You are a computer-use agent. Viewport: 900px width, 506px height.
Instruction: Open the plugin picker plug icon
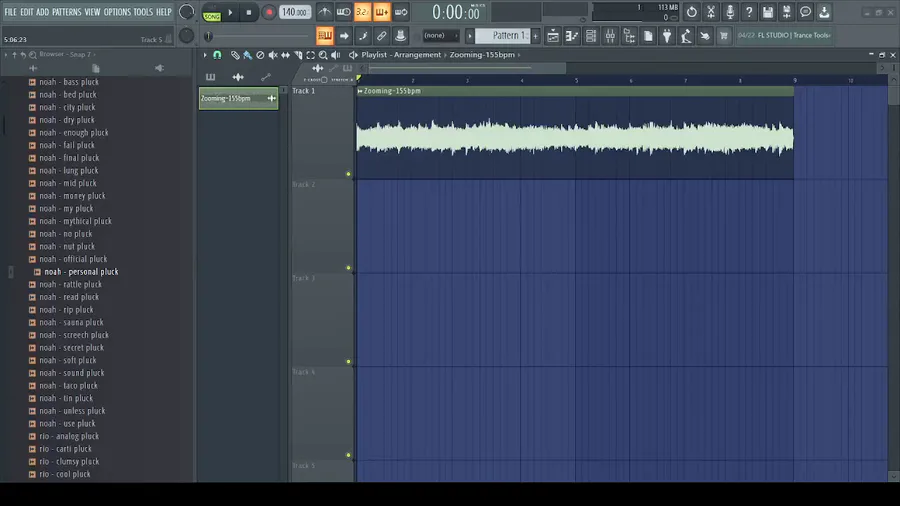[x=667, y=36]
